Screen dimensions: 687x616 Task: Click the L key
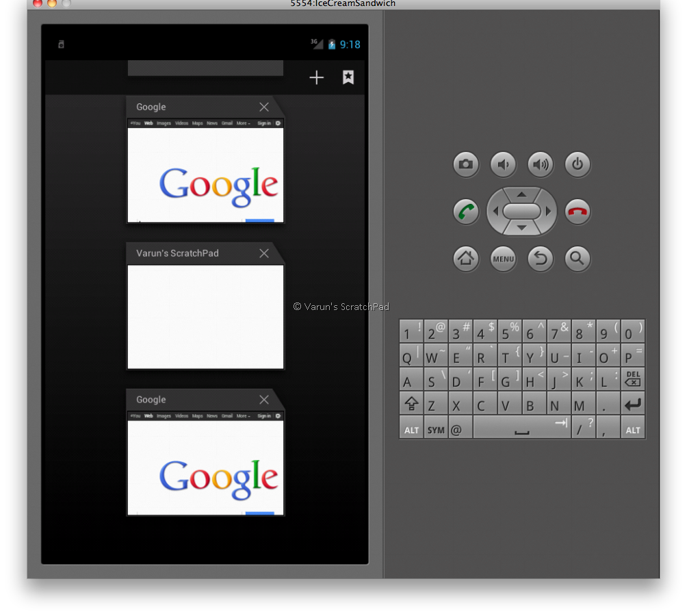[608, 379]
